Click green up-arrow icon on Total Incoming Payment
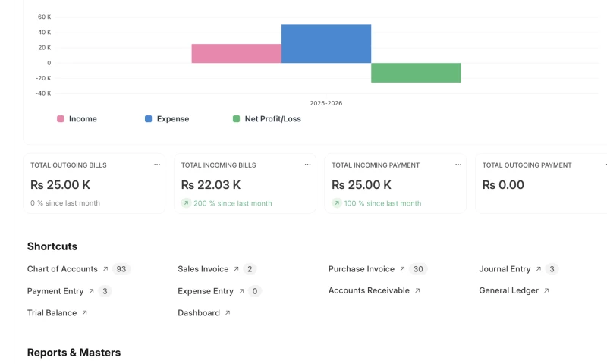 337,203
